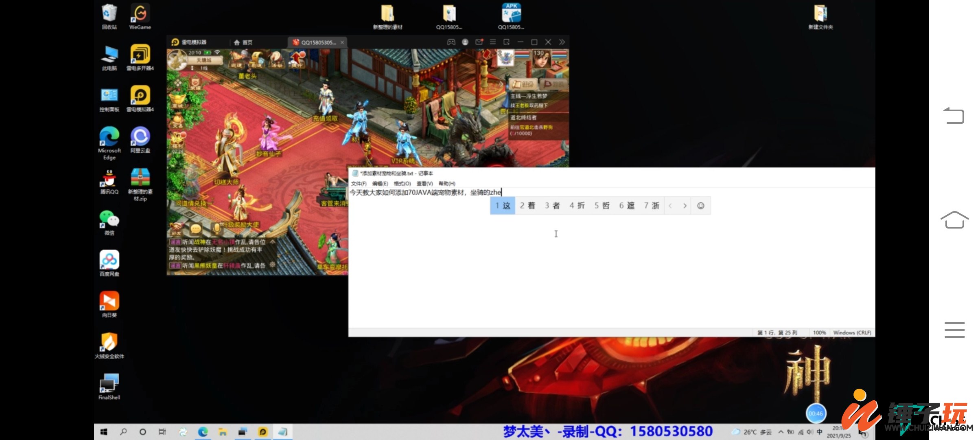Toggle the game voice microphone icon
This screenshot has height=440, width=980.
(x=217, y=229)
